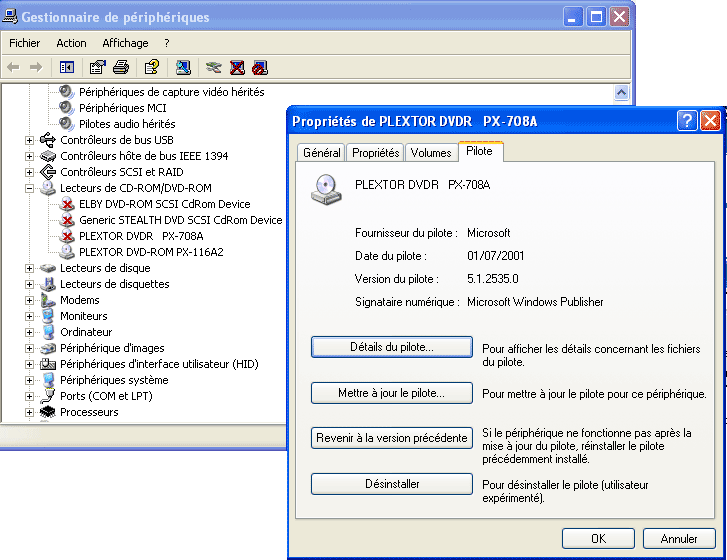Click Revenir à la version précédente
Image resolution: width=727 pixels, height=560 pixels.
pos(392,438)
